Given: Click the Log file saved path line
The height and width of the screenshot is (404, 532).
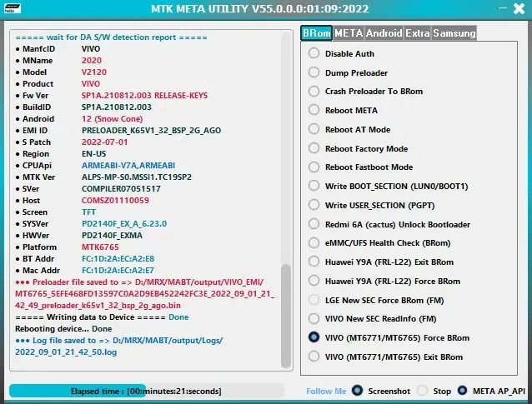Looking at the screenshot, I should point(118,346).
